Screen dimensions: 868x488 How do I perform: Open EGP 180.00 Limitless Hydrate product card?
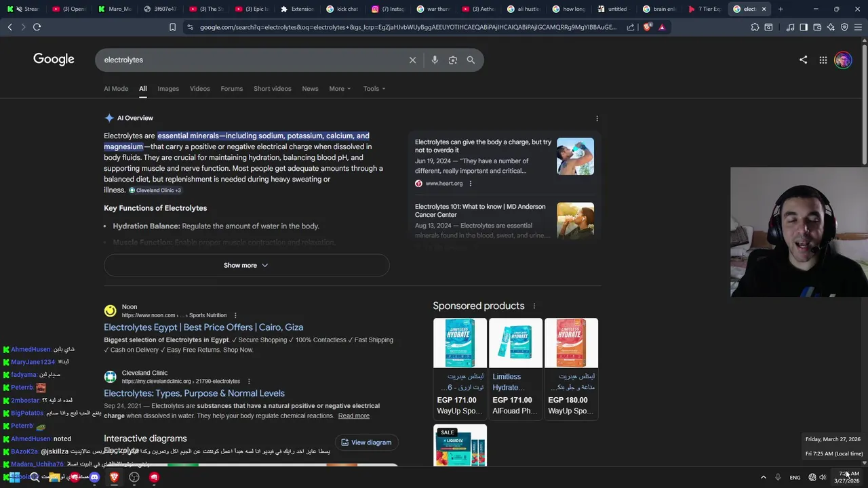pyautogui.click(x=571, y=368)
